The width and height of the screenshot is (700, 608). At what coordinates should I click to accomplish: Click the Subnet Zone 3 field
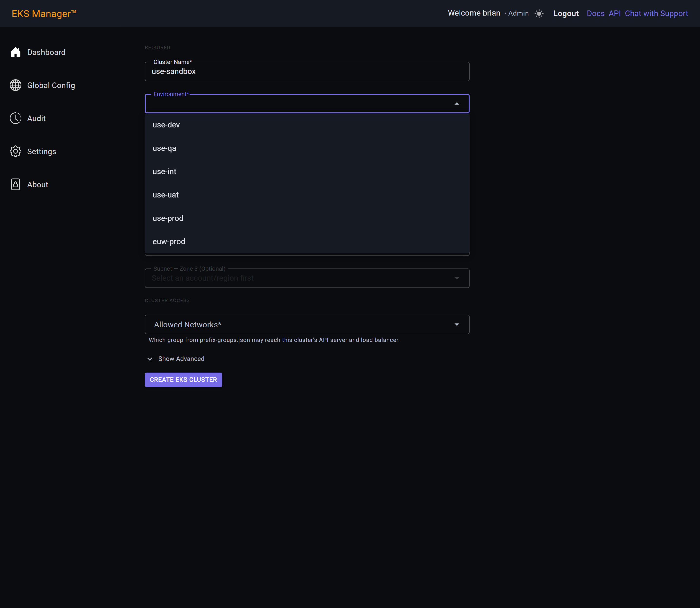coord(307,278)
